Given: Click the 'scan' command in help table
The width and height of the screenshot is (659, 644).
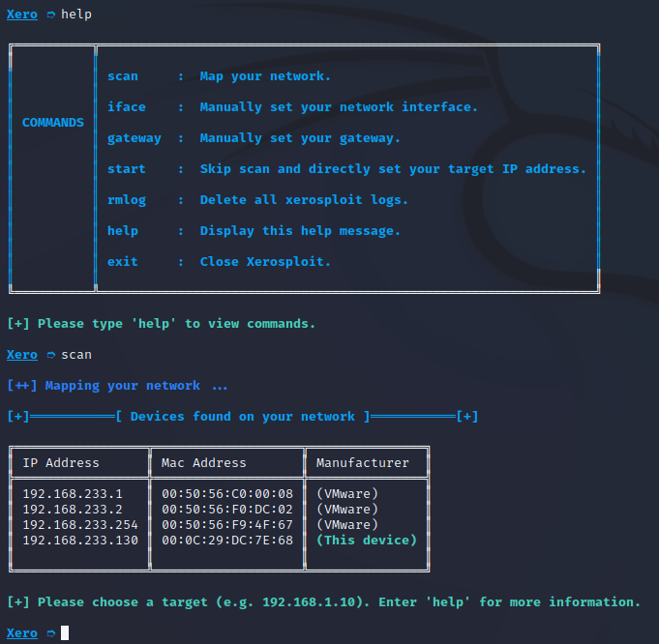Looking at the screenshot, I should click(x=122, y=76).
